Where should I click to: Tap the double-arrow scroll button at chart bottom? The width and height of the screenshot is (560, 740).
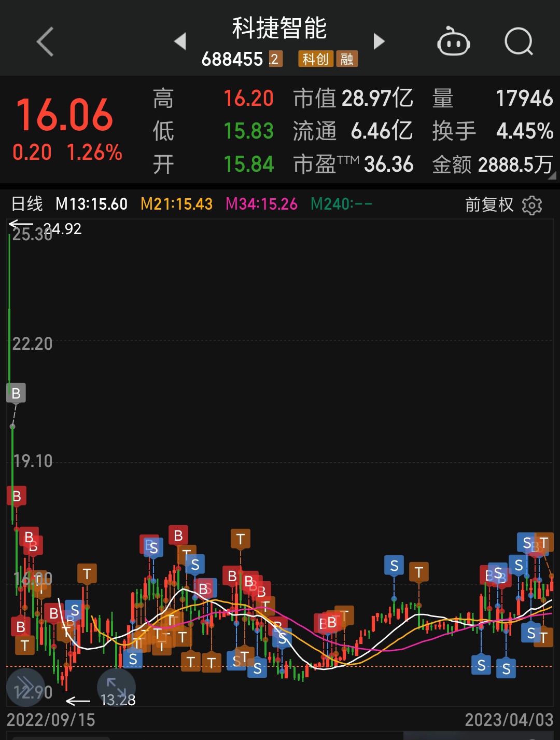click(x=26, y=687)
